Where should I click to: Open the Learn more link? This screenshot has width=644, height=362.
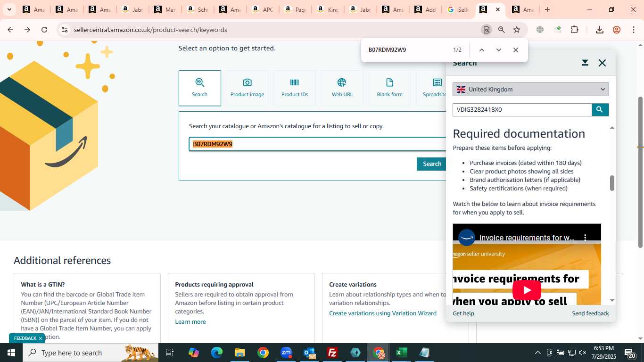(190, 322)
